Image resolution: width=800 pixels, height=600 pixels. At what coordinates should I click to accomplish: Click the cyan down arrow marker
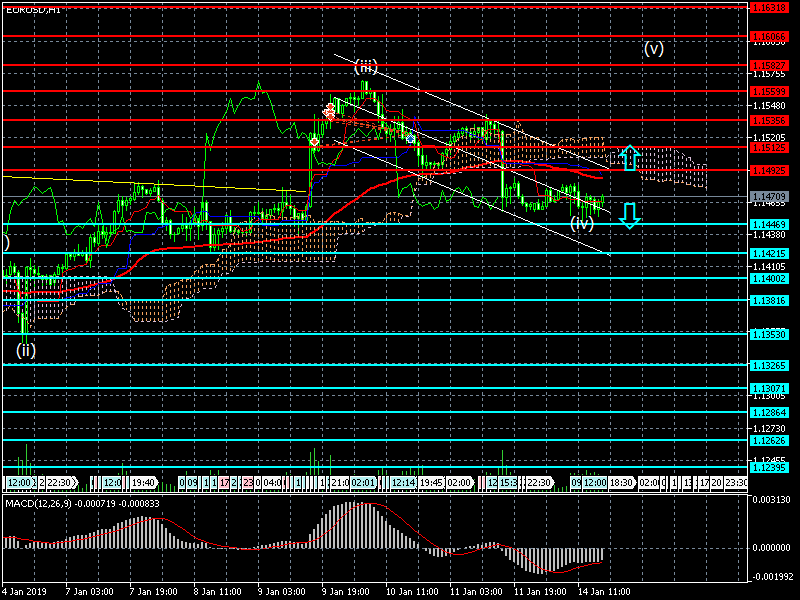coord(629,215)
